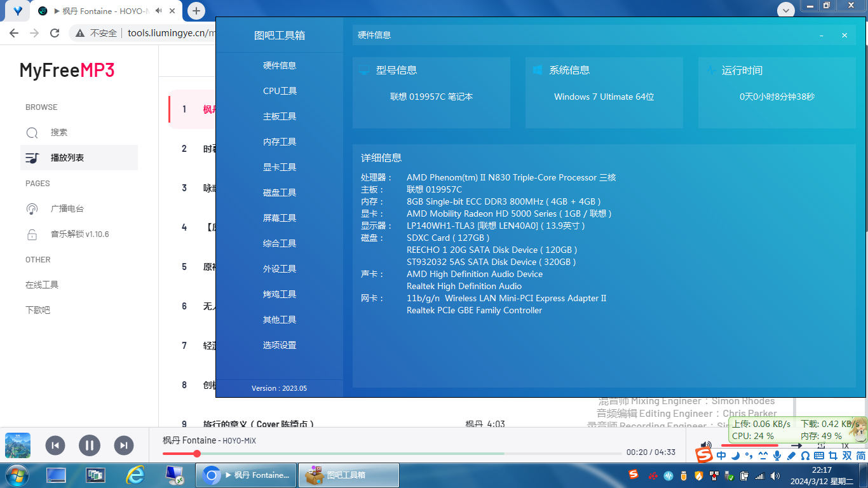Click the orange shield security tray icon
This screenshot has width=868, height=488.
[x=699, y=475]
